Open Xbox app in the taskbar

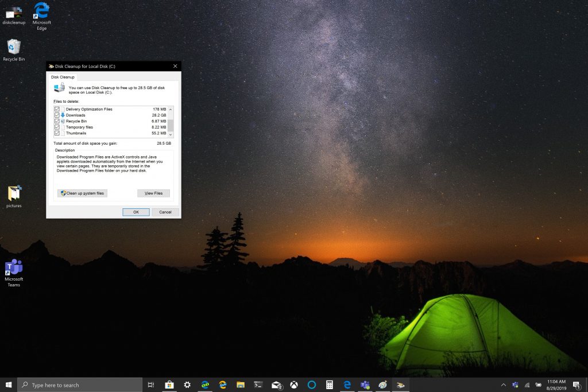(293, 385)
